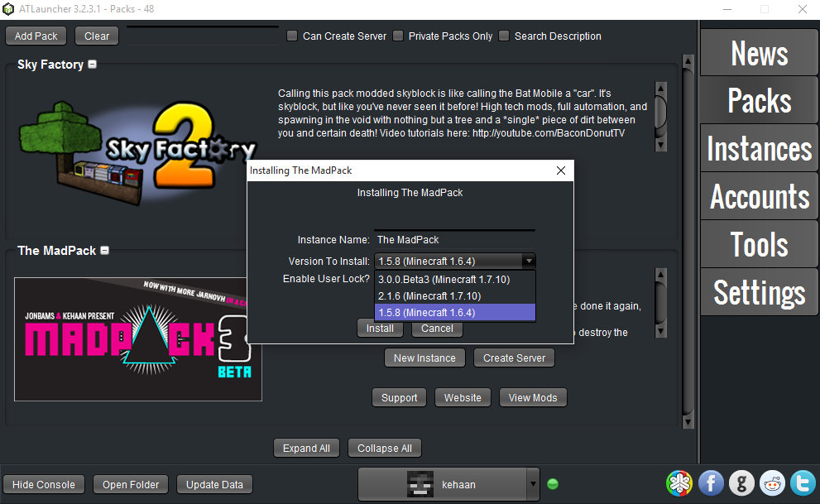Enable the Private Packs Only filter
This screenshot has width=820, height=504.
(x=398, y=36)
